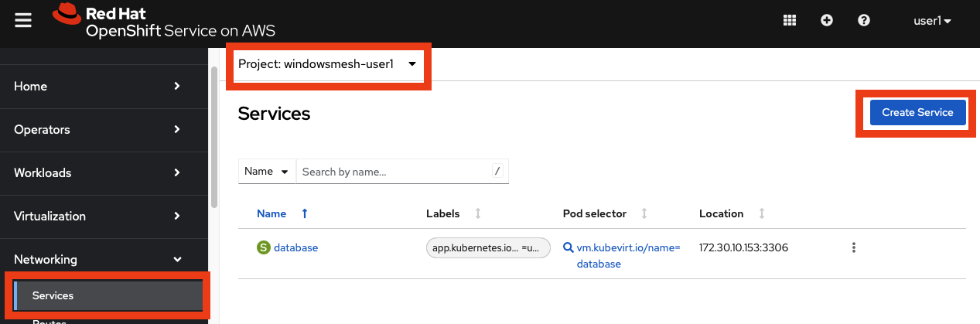The image size is (980, 324).
Task: Click the green S service icon
Action: [264, 247]
